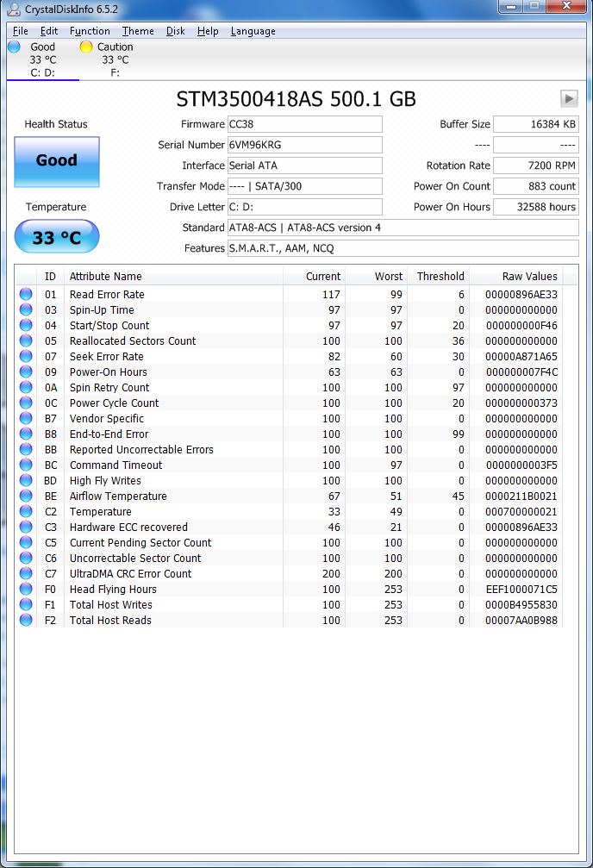Minimize the CrystalDiskInfo window
593x868 pixels.
coord(510,6)
